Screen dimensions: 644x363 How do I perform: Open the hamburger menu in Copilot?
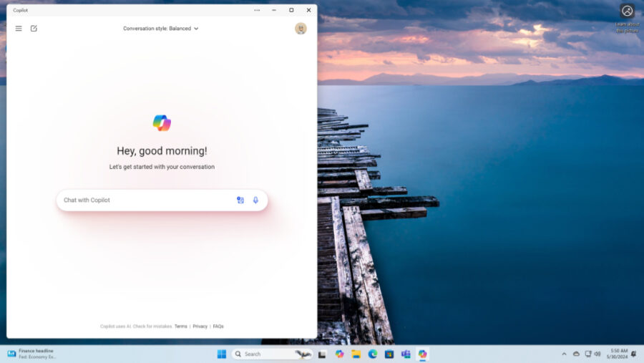pyautogui.click(x=19, y=29)
